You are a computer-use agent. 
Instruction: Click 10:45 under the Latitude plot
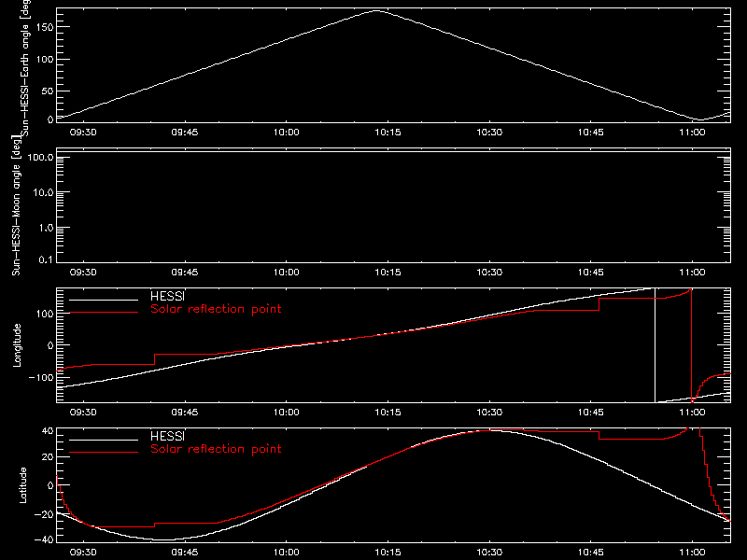(591, 553)
